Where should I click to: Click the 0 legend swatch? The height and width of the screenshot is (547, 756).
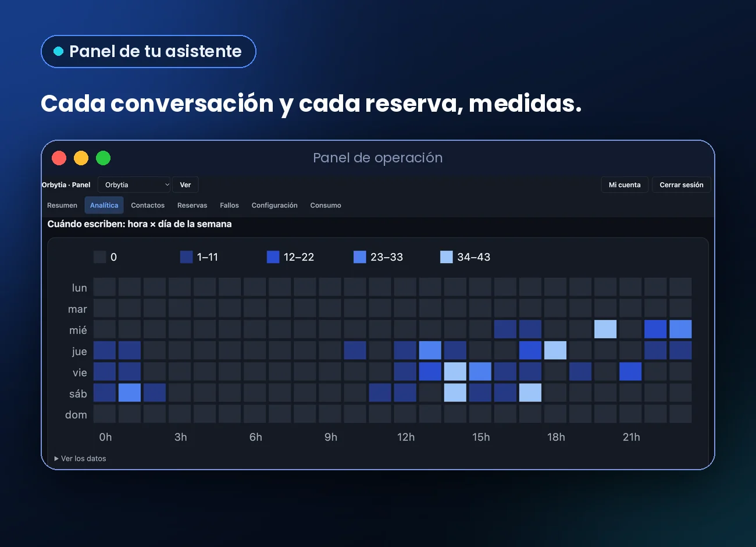click(x=100, y=257)
